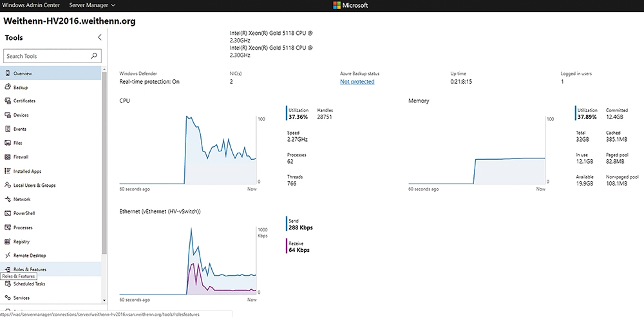Go to the Network tool

point(50,199)
